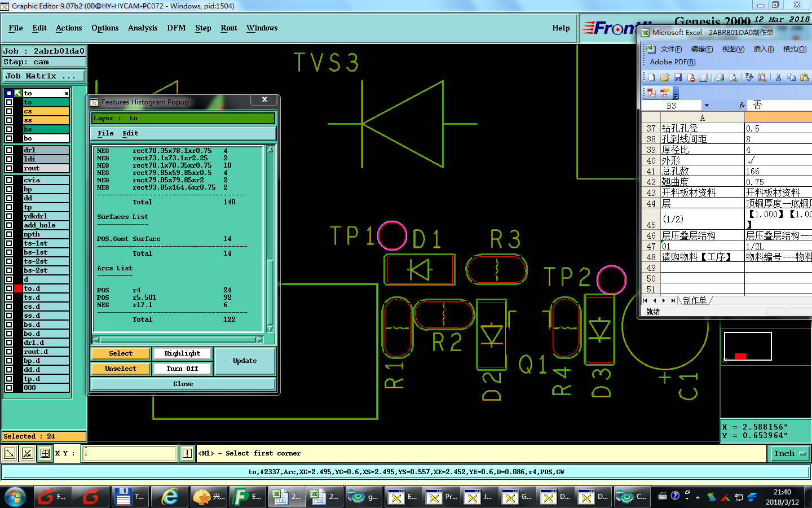812x508 pixels.
Task: Click Spell check icon in Excel toolbar
Action: [x=749, y=77]
